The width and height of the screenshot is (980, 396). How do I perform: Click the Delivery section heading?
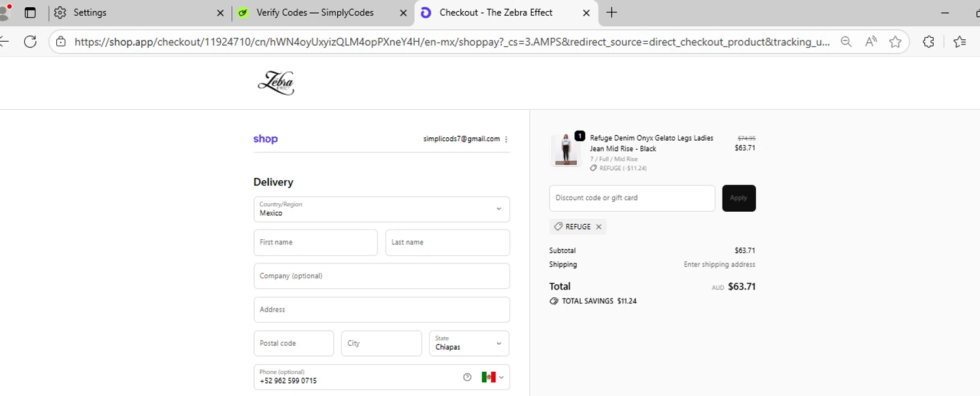point(273,182)
